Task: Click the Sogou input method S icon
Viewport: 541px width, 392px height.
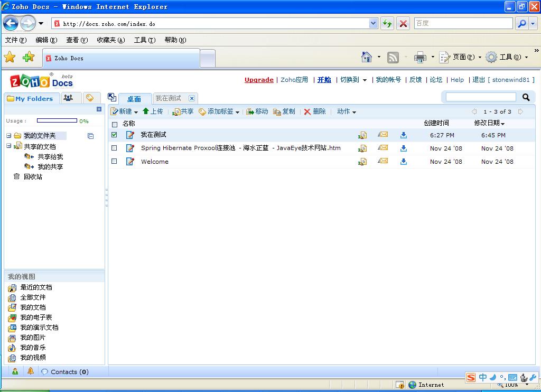Action: click(471, 377)
